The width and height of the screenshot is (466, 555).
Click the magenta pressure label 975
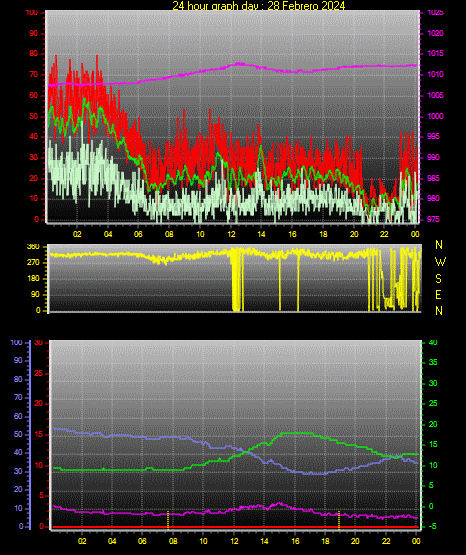(433, 219)
